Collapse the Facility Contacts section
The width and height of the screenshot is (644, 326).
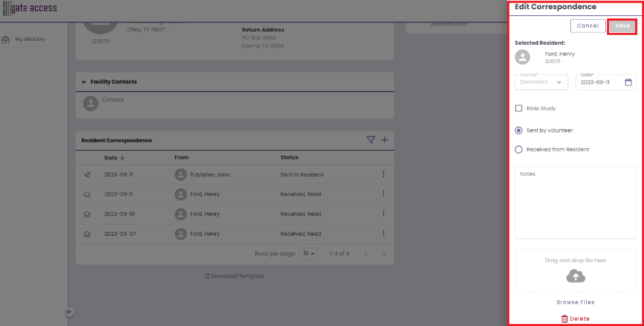84,82
